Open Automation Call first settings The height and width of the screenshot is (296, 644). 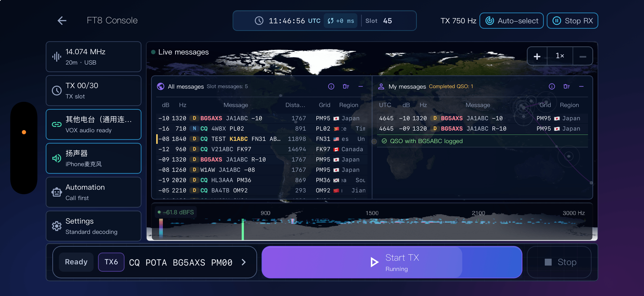tap(94, 192)
